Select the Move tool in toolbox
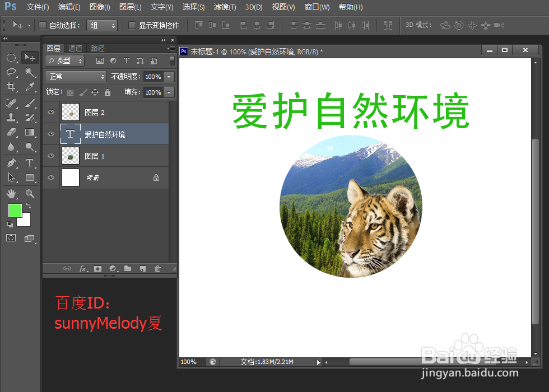 click(29, 58)
